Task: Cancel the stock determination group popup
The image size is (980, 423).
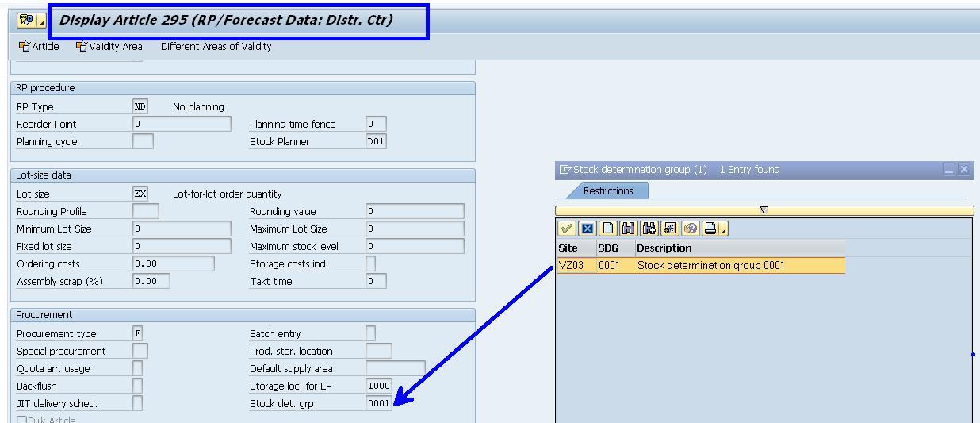Action: [x=588, y=229]
